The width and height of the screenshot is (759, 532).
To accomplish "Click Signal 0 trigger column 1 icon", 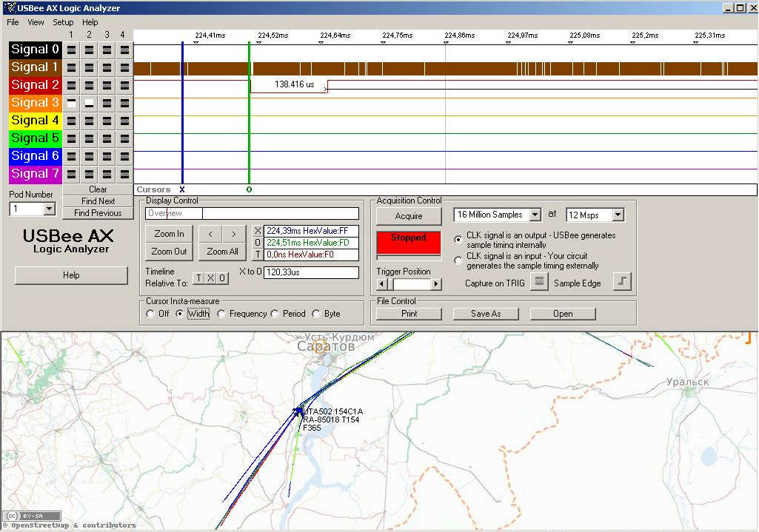I will [x=71, y=50].
